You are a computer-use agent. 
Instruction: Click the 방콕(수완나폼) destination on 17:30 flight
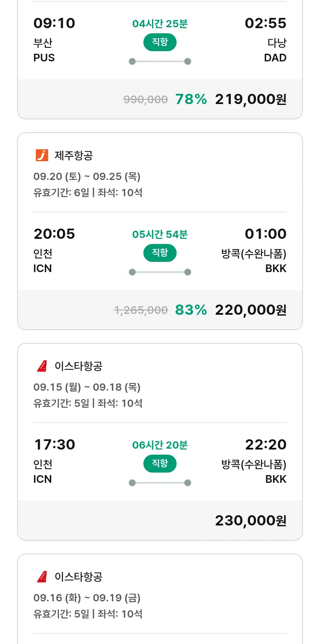pos(253,464)
